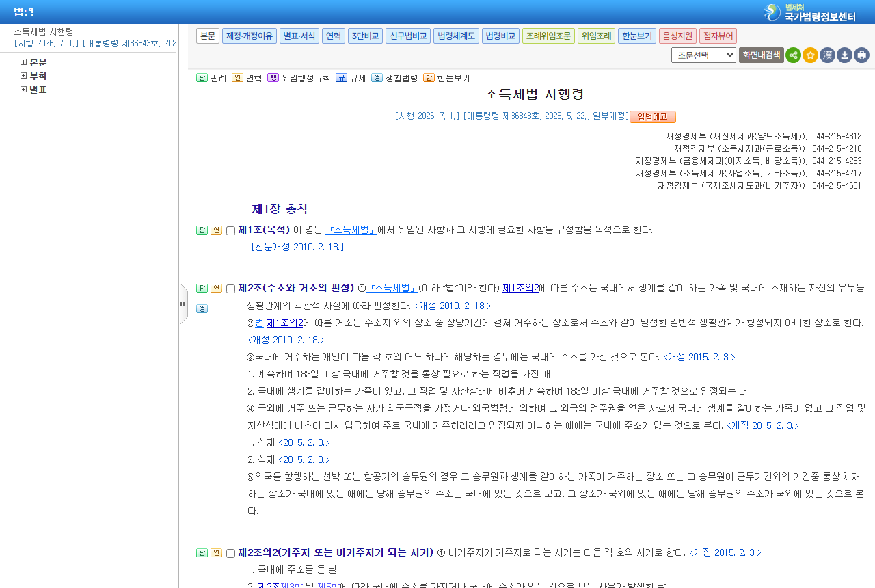
Task: Open the 3단비교 tab
Action: pyautogui.click(x=365, y=36)
